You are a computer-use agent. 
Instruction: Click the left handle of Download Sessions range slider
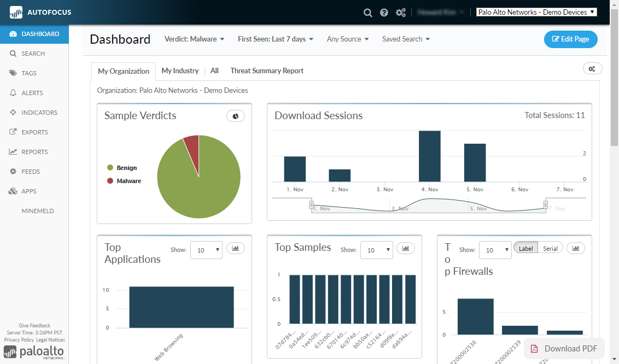[x=312, y=204]
